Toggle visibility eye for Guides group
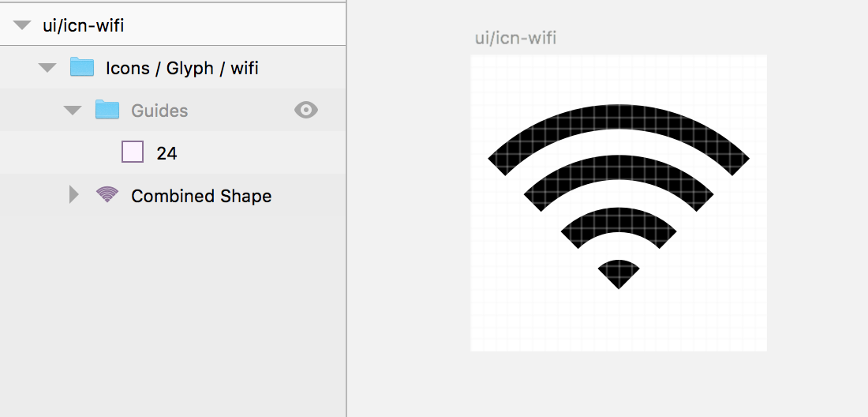The width and height of the screenshot is (868, 417). [x=306, y=111]
